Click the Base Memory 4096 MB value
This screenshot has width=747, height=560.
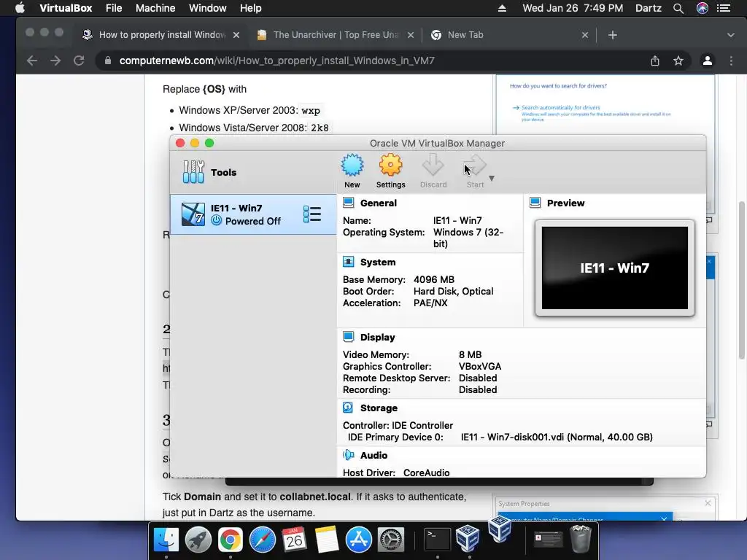[x=434, y=279]
